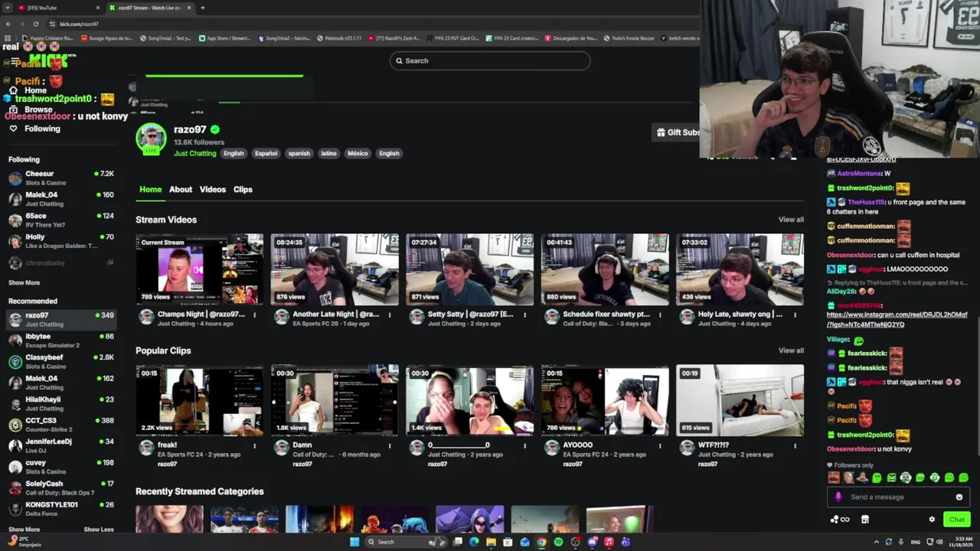
Task: Open options menu for the WTF?!?!? clip
Action: pyautogui.click(x=795, y=445)
